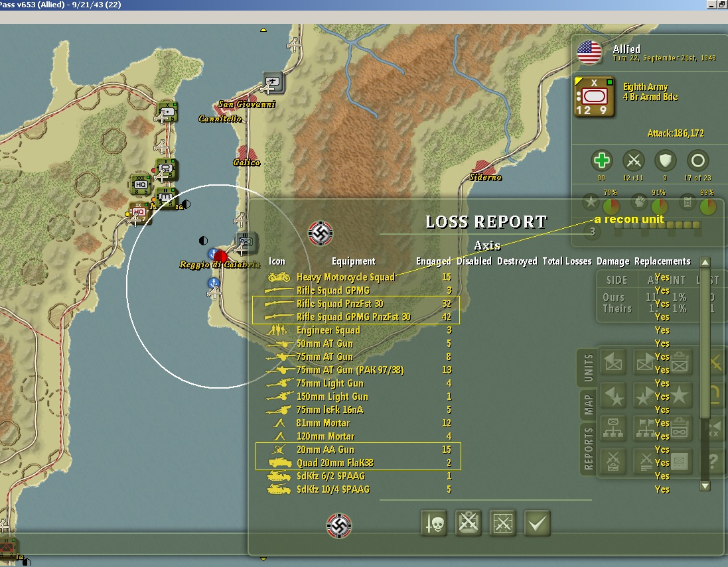Switch to the MAP tab

coord(588,404)
